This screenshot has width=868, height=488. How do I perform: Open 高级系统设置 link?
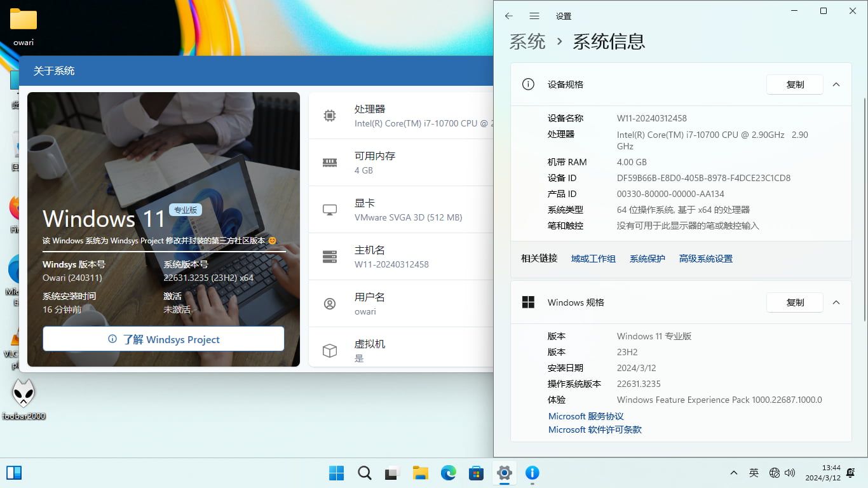(x=705, y=259)
